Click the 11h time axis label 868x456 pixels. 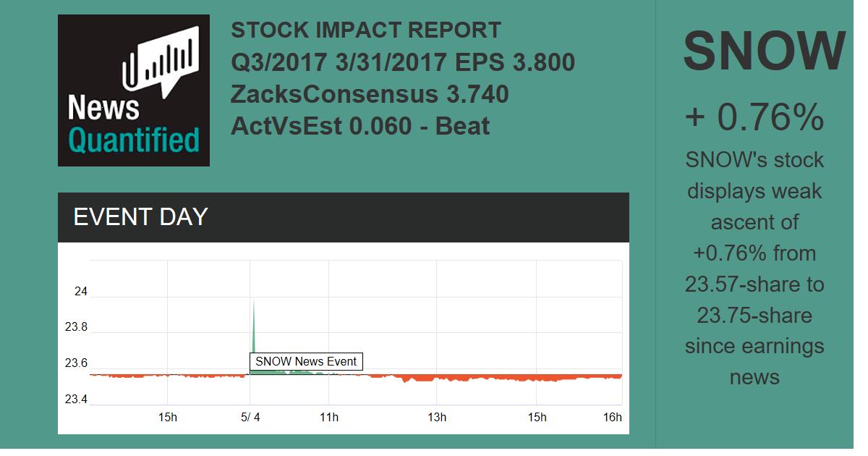coord(329,418)
